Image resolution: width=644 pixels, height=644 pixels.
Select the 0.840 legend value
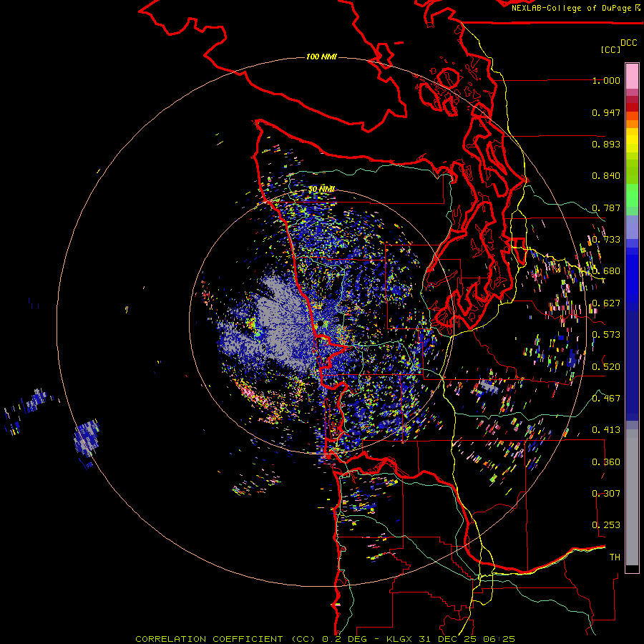[606, 176]
